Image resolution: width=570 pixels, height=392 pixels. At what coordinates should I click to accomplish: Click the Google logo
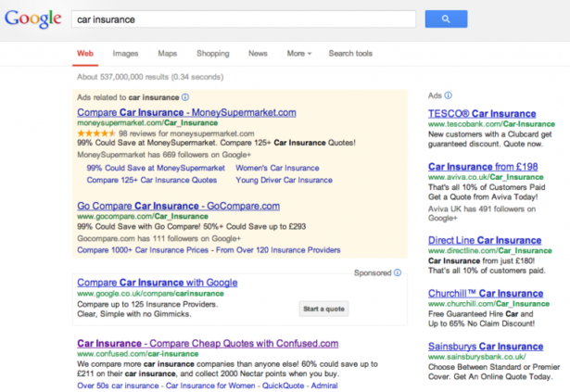(33, 19)
